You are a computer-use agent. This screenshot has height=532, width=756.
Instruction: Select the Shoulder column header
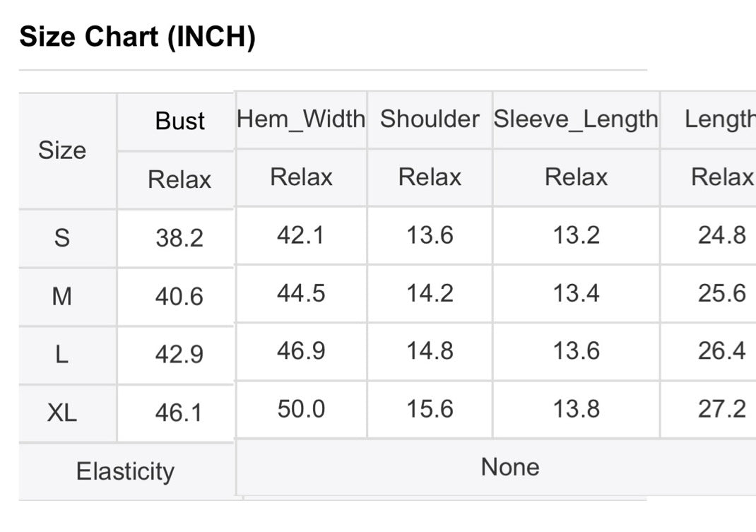430,119
